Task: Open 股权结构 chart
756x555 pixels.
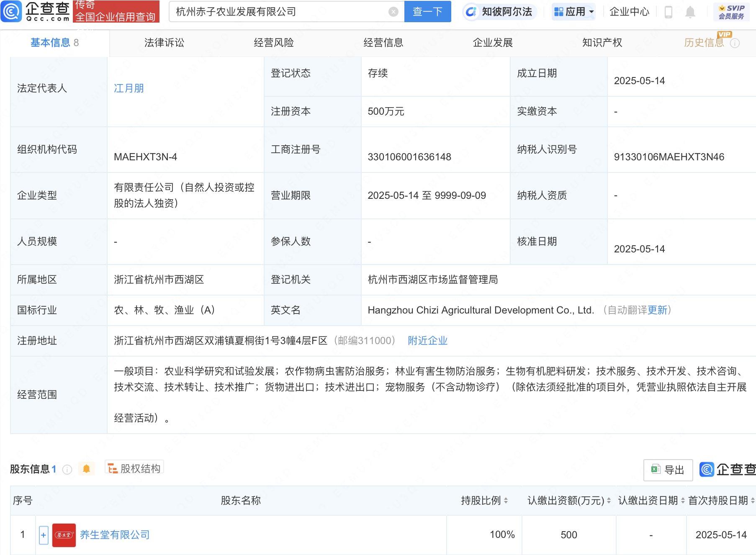Action: 134,468
